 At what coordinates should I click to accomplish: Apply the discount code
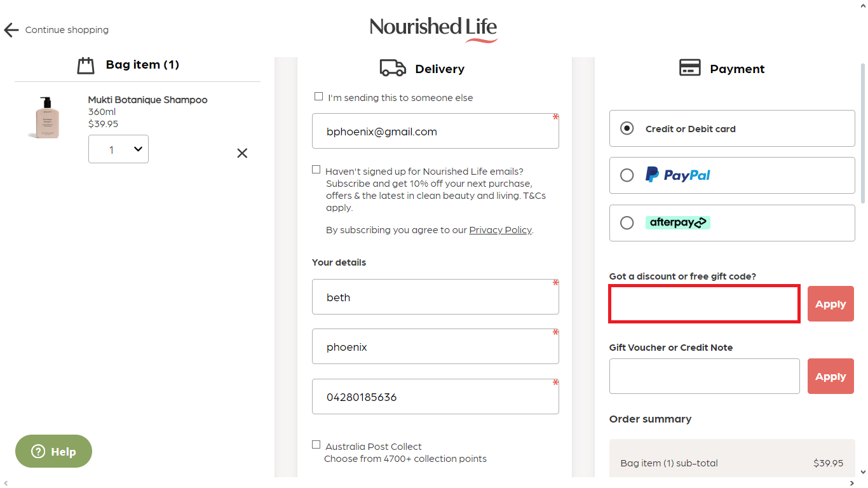[831, 303]
